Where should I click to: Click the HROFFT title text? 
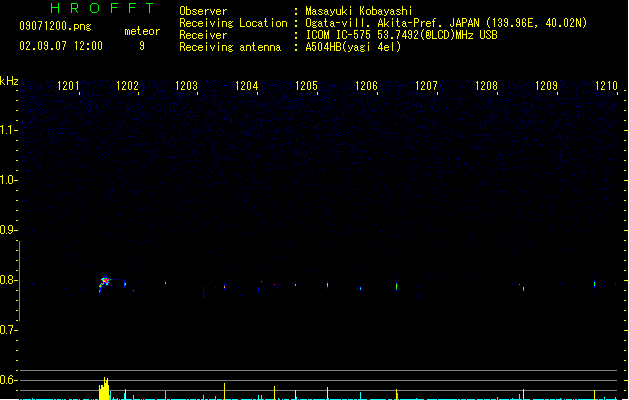pyautogui.click(x=102, y=8)
